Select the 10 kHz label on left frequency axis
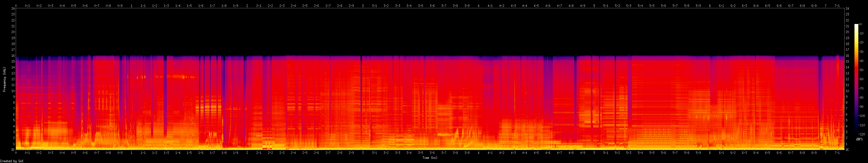Viewport: 868px width, 163px height. click(13, 91)
